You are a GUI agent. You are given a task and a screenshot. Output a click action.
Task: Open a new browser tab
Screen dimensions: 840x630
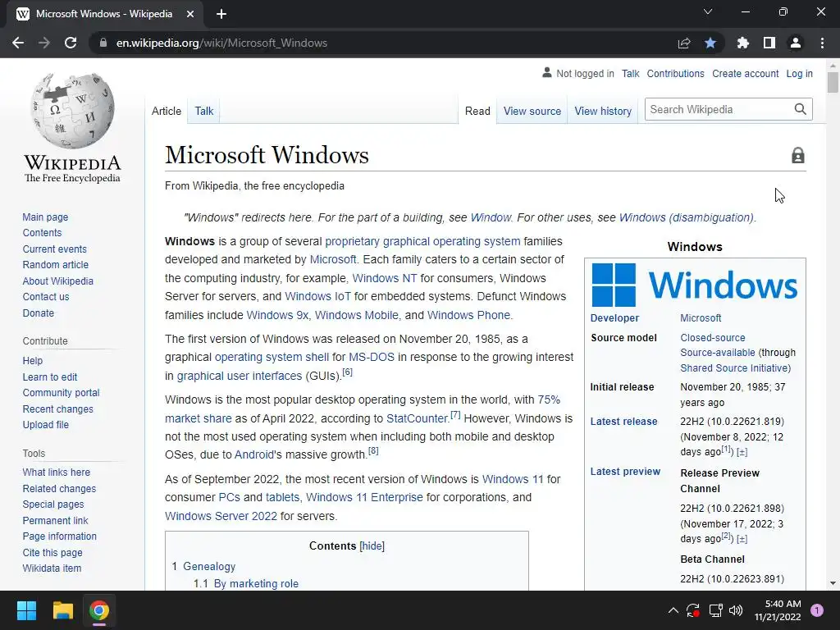(221, 14)
